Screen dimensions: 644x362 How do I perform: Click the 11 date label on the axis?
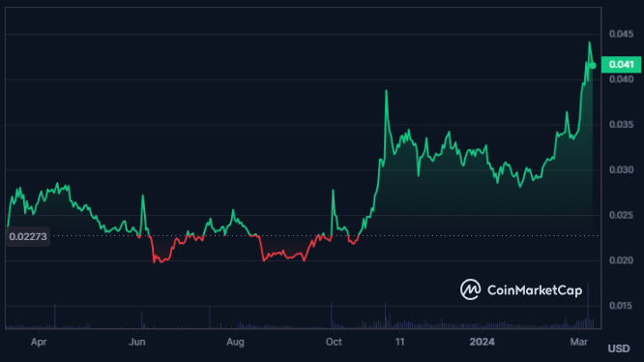pyautogui.click(x=399, y=342)
